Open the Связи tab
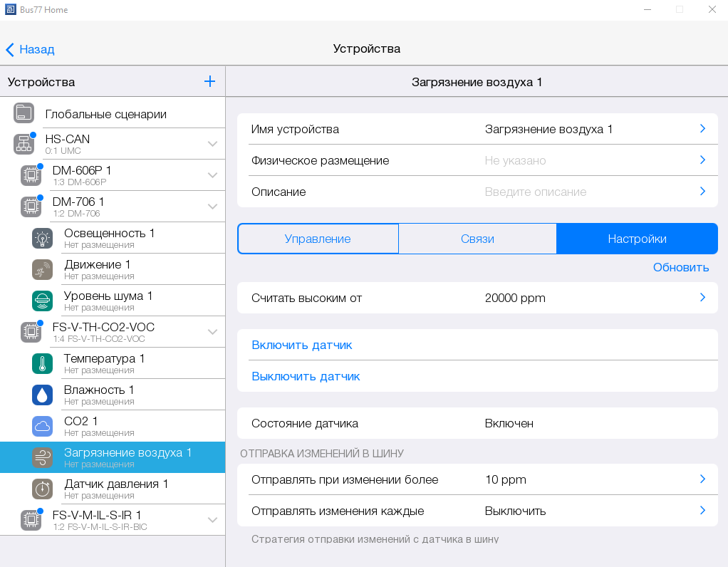Screen dimensions: 728x567 (x=477, y=239)
